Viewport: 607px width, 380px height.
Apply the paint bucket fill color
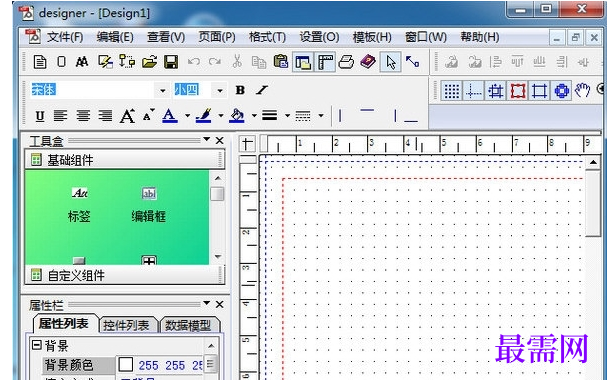coord(237,116)
